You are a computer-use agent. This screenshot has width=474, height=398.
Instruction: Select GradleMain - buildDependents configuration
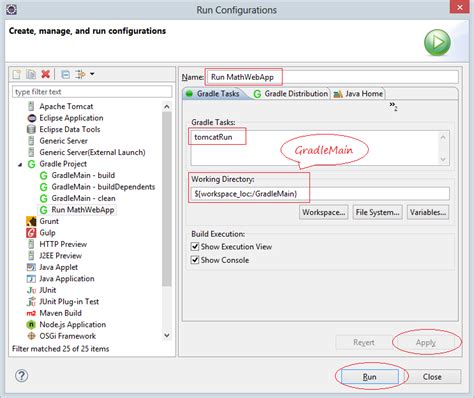pos(103,187)
